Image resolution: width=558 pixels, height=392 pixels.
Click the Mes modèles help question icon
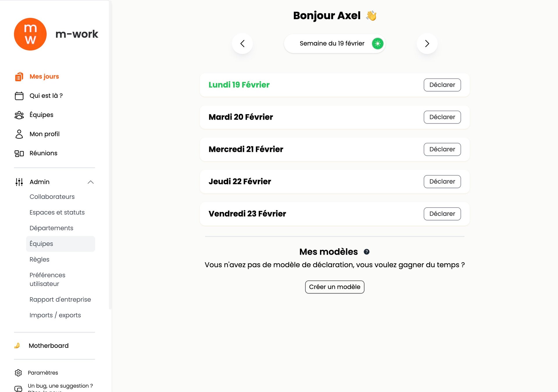[366, 252]
